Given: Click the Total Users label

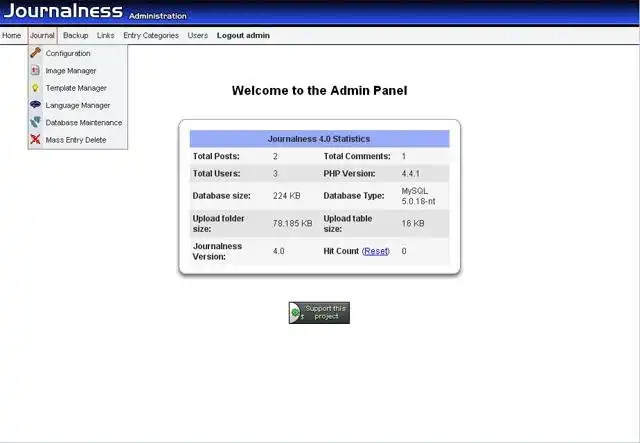Looking at the screenshot, I should (216, 174).
